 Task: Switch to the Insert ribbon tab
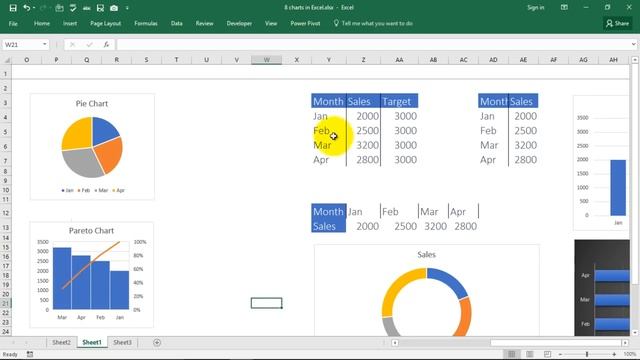pos(70,24)
